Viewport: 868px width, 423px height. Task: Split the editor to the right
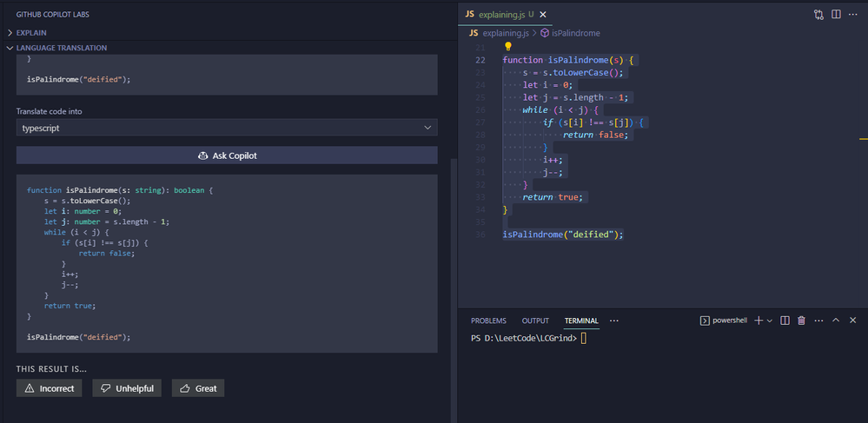836,15
